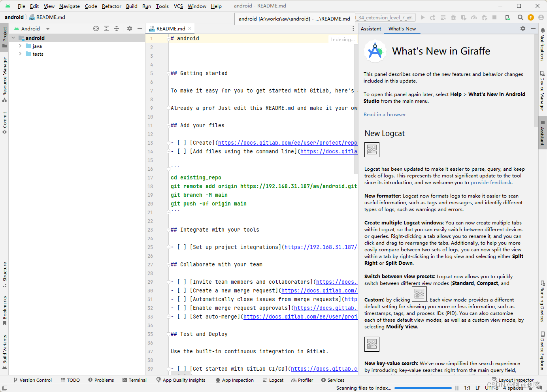
Task: Toggle the Running Devices tool window
Action: [x=542, y=301]
